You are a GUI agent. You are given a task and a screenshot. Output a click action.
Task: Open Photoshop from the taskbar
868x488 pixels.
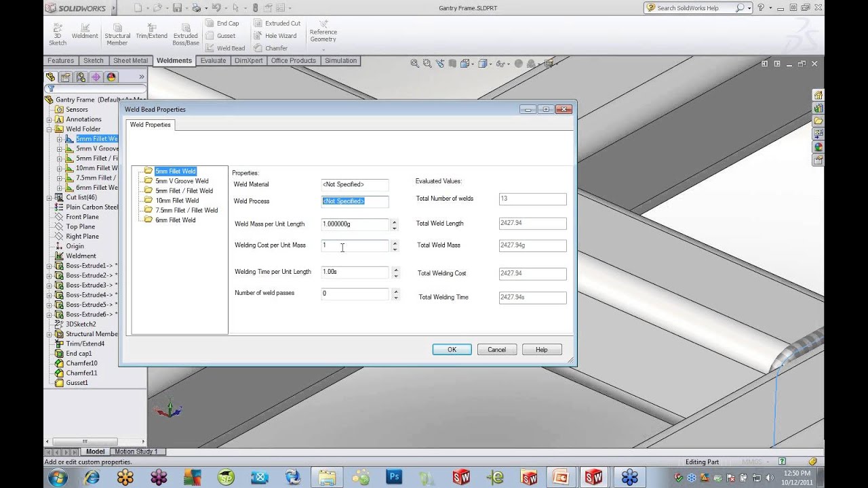click(x=394, y=477)
